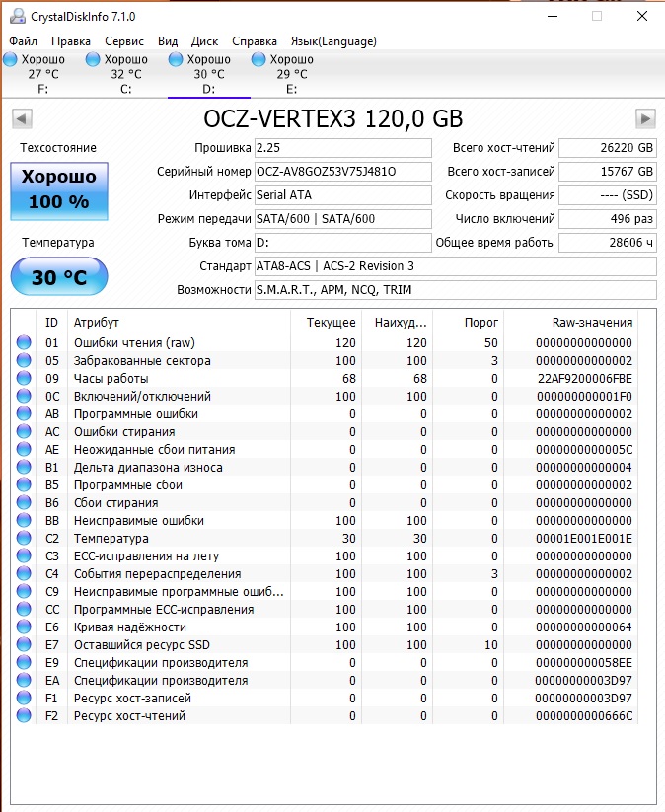Click the OCZ-VERTEX3 120,0 GB disk title
The image size is (665, 812).
pyautogui.click(x=333, y=118)
